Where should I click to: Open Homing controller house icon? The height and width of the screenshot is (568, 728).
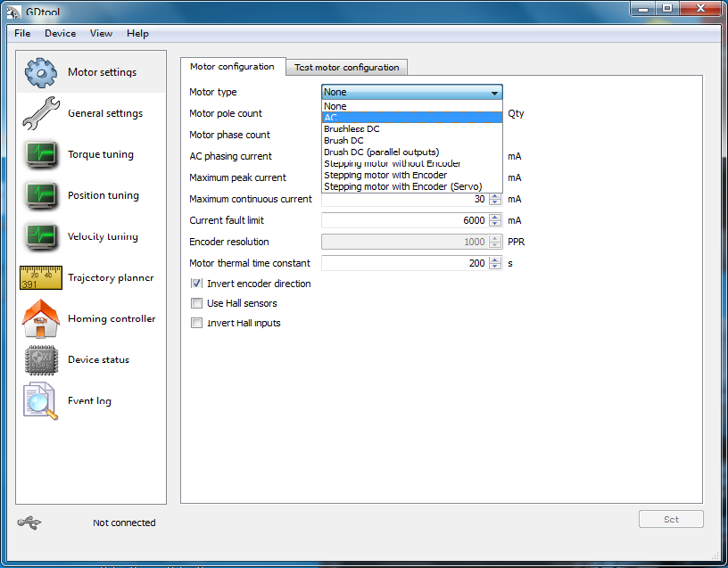point(41,319)
